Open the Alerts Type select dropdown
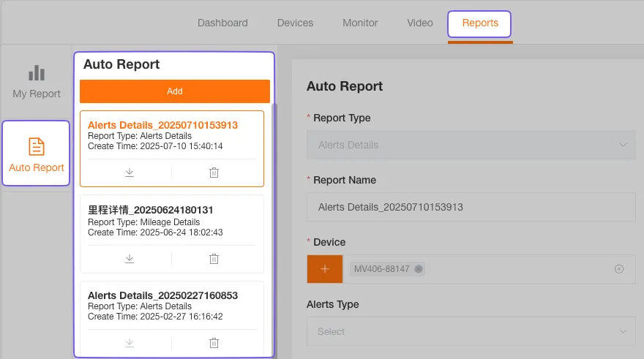Image resolution: width=644 pixels, height=359 pixels. [x=471, y=331]
